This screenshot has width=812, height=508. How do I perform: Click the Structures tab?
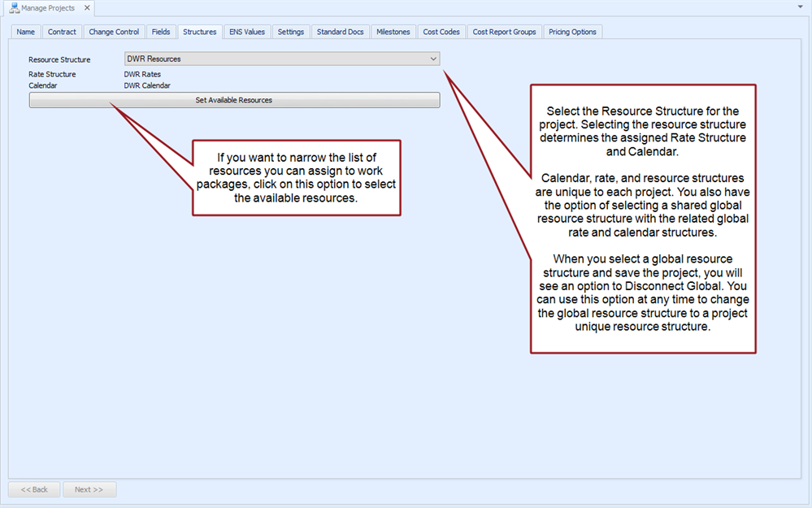199,32
